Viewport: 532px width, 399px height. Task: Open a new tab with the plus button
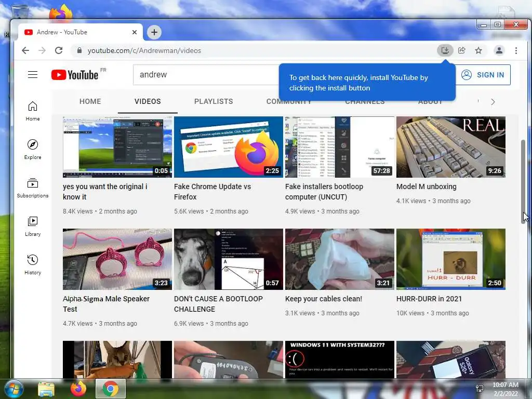tap(154, 32)
